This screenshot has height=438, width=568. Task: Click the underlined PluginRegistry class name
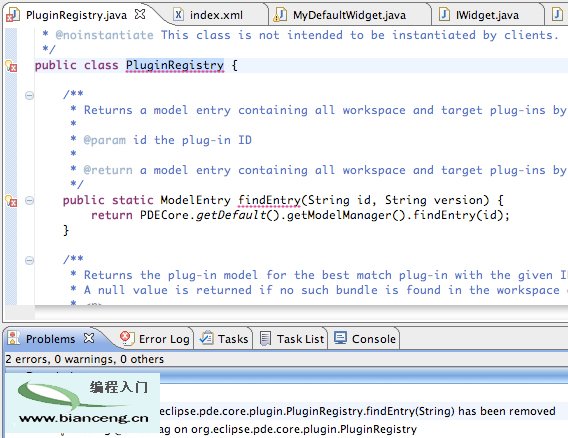(x=175, y=65)
